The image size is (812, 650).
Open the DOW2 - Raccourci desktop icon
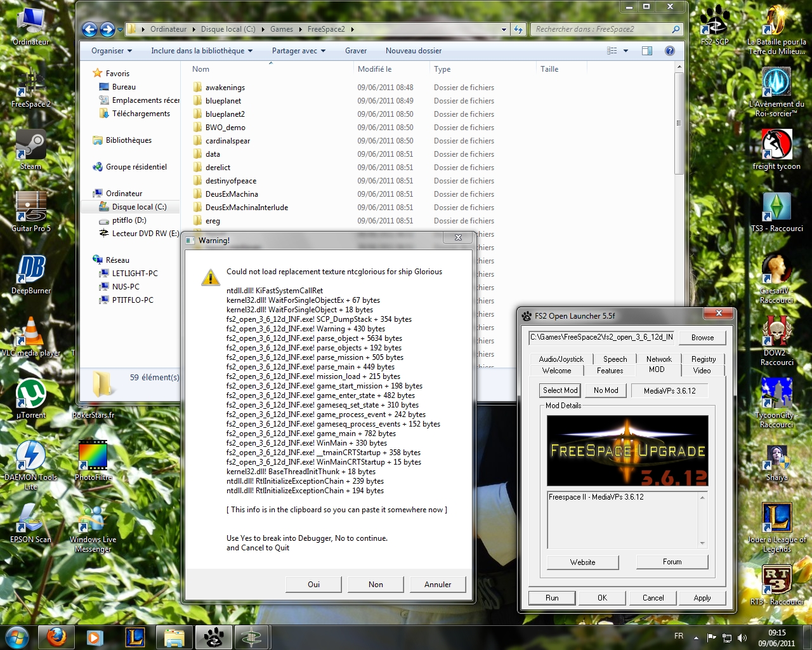click(x=776, y=342)
